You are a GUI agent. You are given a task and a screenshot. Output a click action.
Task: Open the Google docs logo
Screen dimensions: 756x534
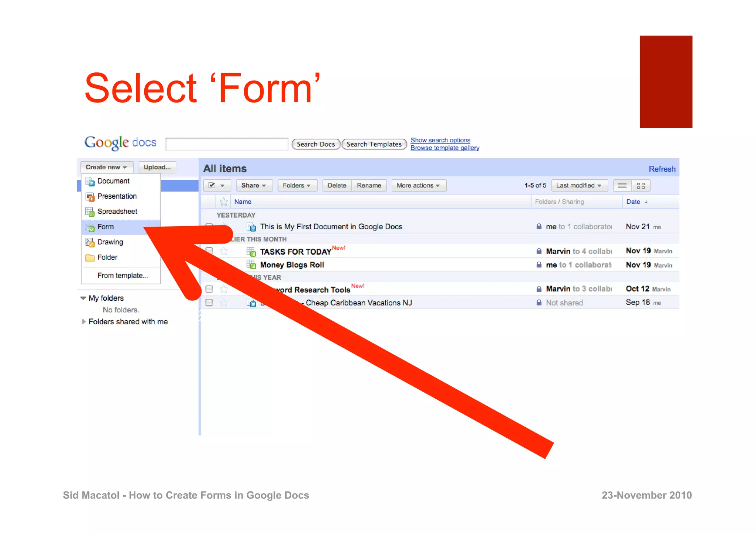(x=121, y=143)
